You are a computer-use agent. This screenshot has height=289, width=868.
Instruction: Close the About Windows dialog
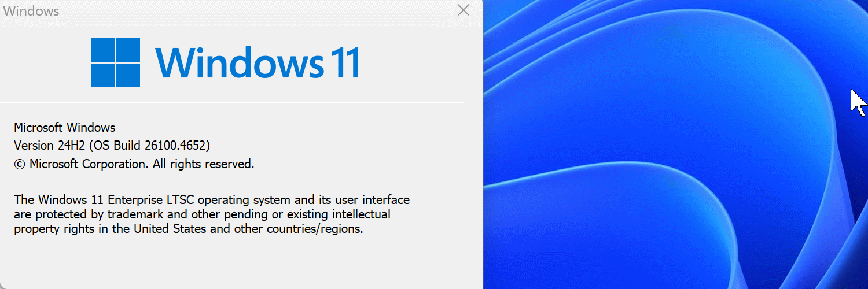(464, 10)
